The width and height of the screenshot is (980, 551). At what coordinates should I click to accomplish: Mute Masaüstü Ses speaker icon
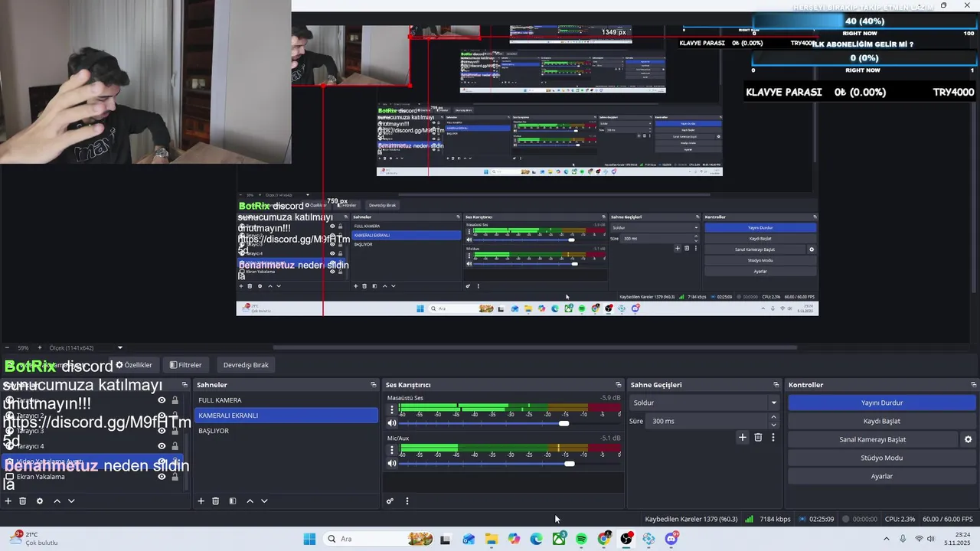(x=392, y=423)
